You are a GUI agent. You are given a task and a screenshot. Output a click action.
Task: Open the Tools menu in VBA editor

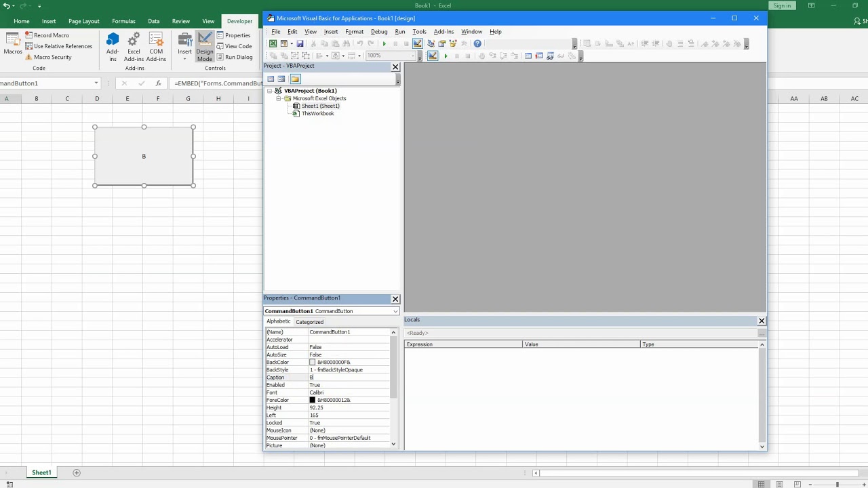pyautogui.click(x=419, y=32)
